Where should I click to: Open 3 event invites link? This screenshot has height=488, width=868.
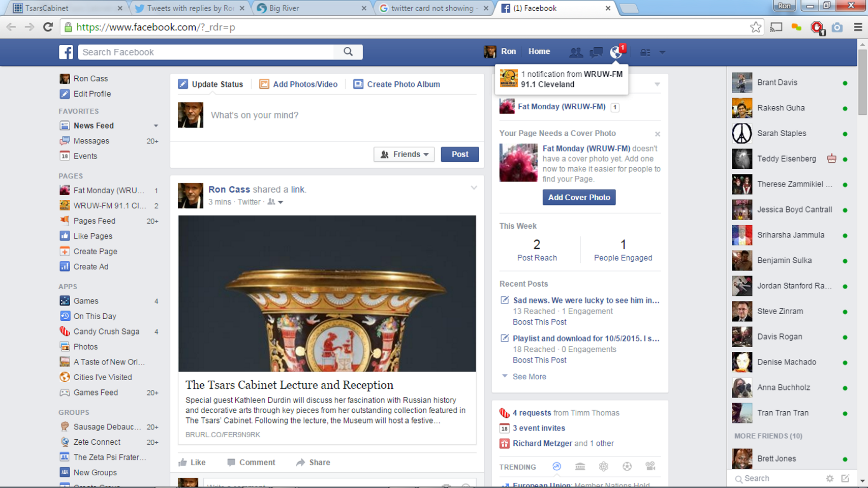[539, 428]
